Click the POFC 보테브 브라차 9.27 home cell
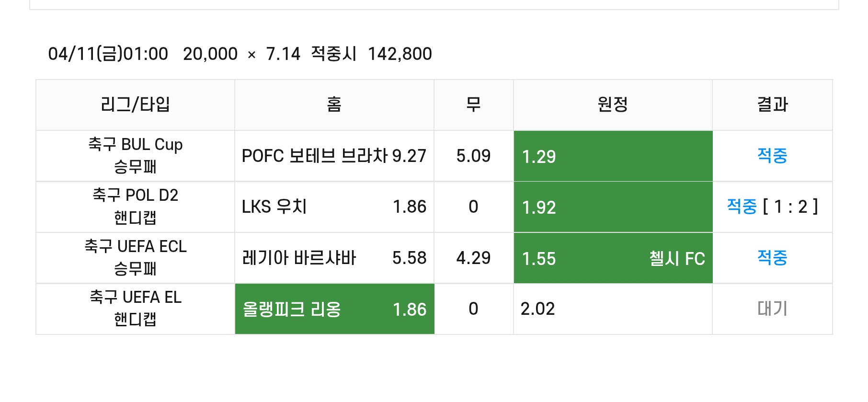 pyautogui.click(x=334, y=156)
